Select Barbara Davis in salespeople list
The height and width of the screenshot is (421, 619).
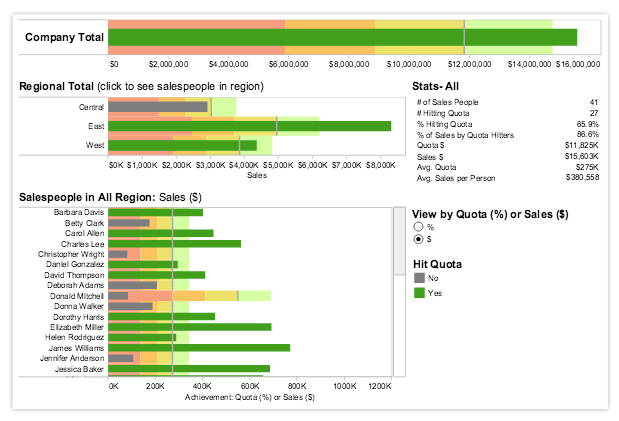78,212
